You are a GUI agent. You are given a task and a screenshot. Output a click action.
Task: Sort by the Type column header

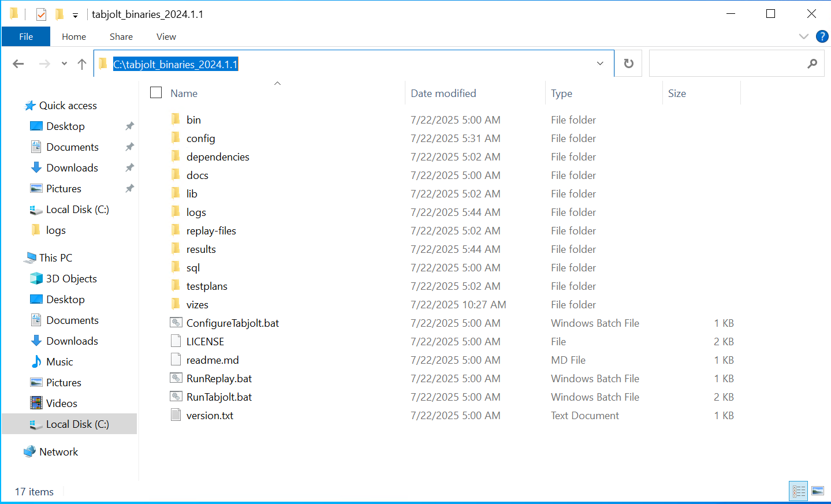tap(604, 93)
